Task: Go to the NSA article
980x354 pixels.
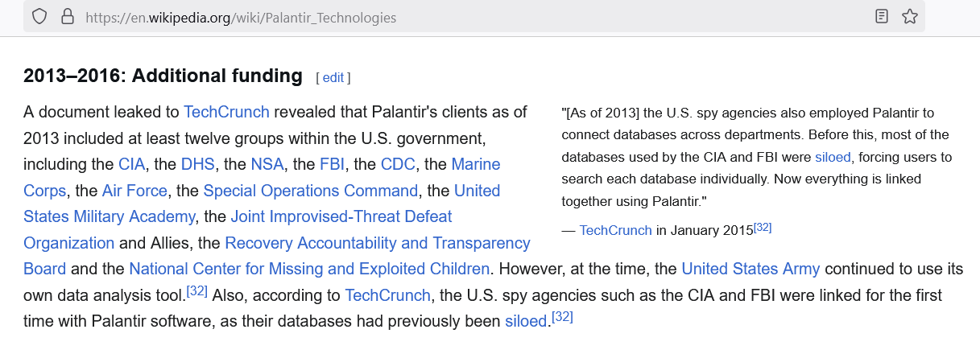Action: pyautogui.click(x=267, y=164)
